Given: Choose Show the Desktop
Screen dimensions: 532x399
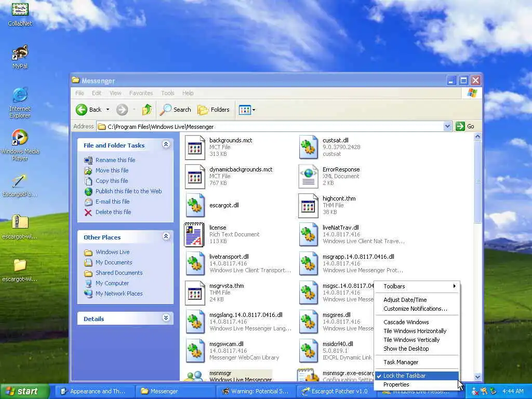Looking at the screenshot, I should [x=417, y=349].
